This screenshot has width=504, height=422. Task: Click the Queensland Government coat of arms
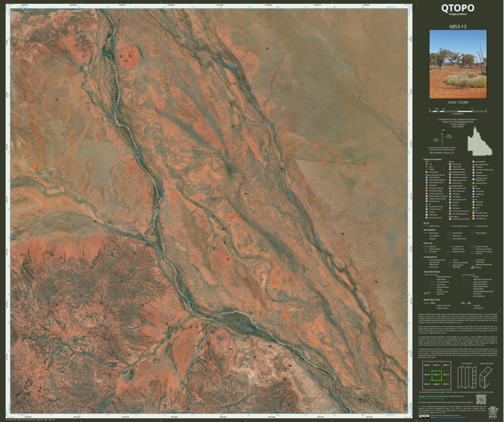click(493, 412)
